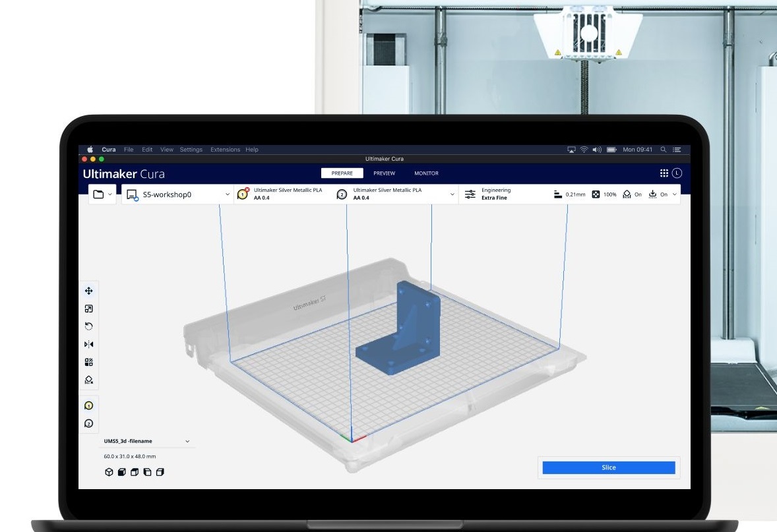This screenshot has width=777, height=532.
Task: Select the Support Blocker tool
Action: coord(88,380)
